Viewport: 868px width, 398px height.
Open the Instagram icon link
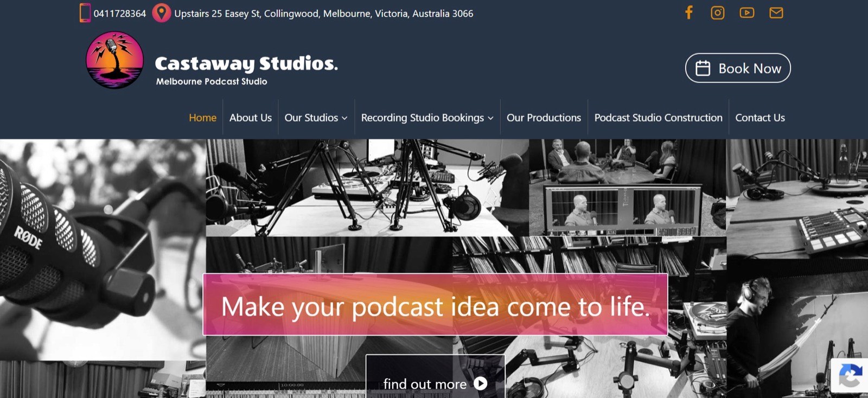[x=718, y=12]
